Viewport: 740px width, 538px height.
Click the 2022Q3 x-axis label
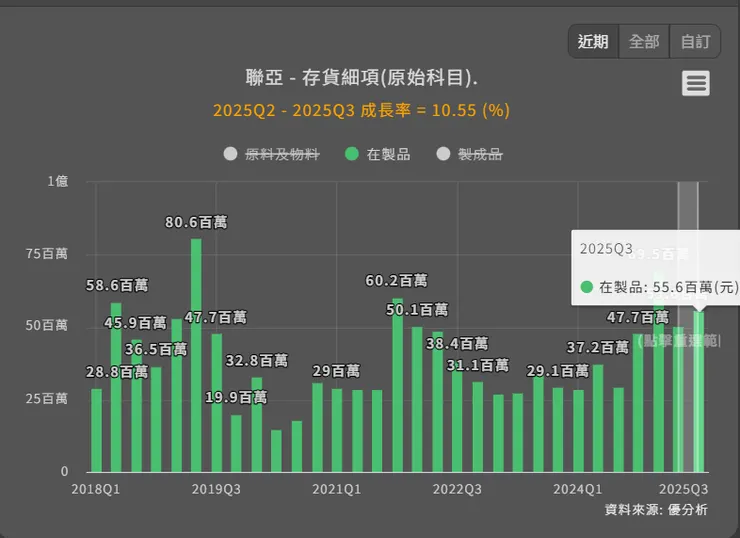pos(457,489)
